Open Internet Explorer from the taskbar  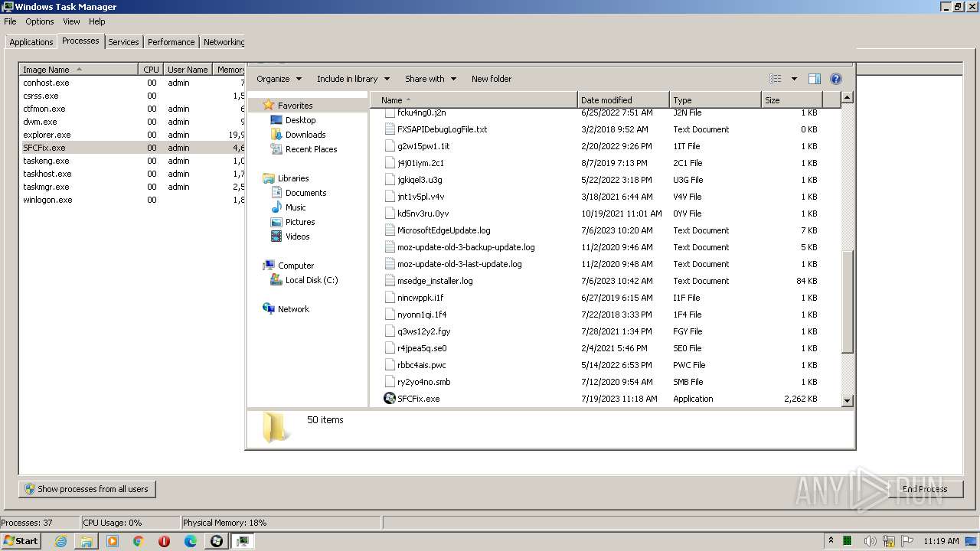[x=60, y=541]
